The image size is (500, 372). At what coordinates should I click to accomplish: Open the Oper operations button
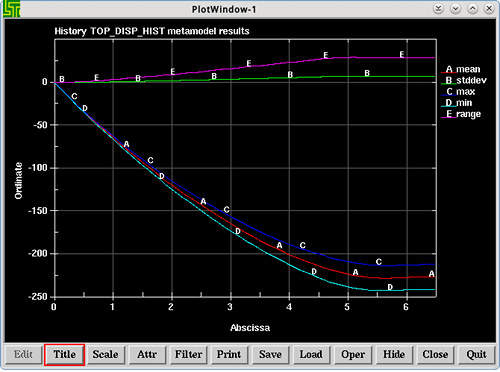tap(353, 354)
